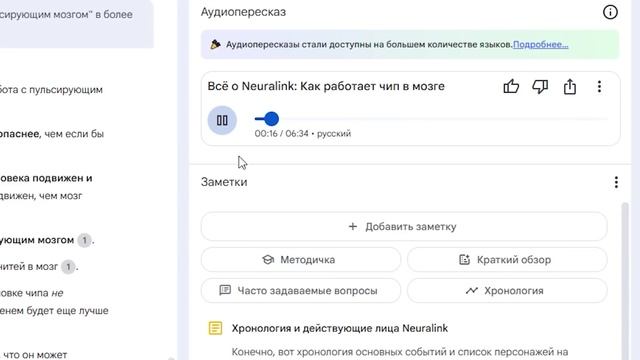This screenshot has width=640, height=360.
Task: Pause the audio playback
Action: coord(222,120)
